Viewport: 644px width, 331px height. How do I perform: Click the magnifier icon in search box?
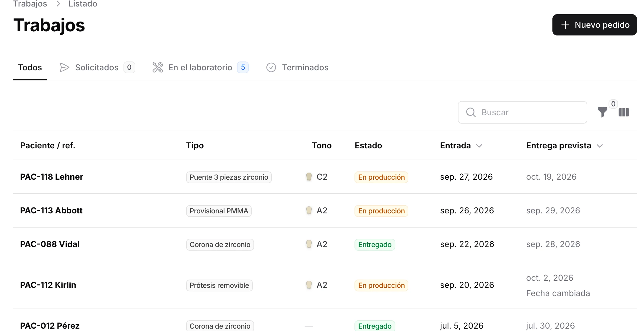coord(471,112)
